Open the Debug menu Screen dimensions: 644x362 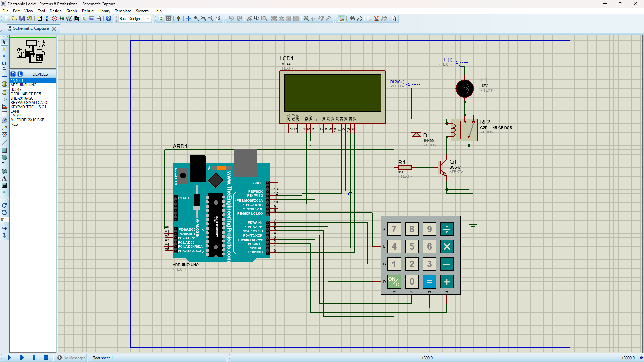point(88,11)
